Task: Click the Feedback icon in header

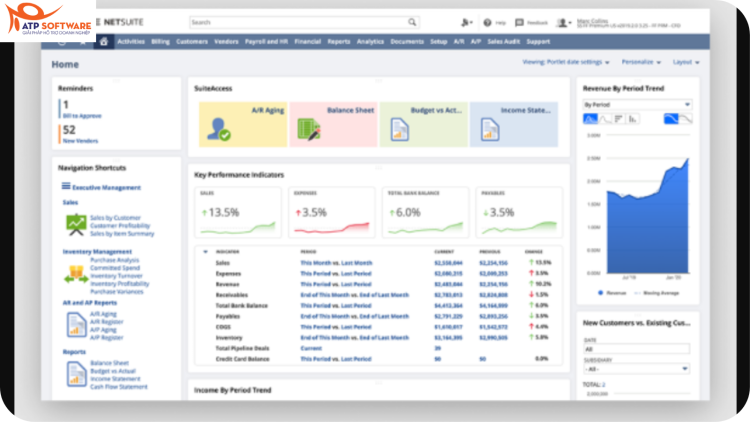Action: 519,22
